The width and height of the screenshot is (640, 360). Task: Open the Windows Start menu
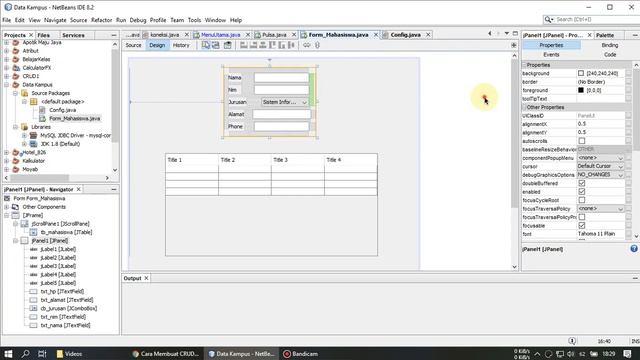pos(8,353)
